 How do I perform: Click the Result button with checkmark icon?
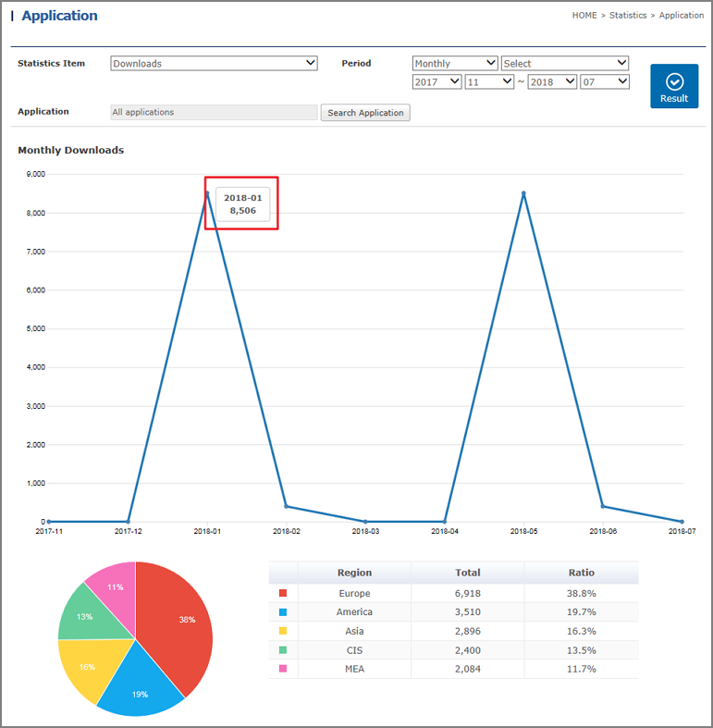tap(673, 86)
